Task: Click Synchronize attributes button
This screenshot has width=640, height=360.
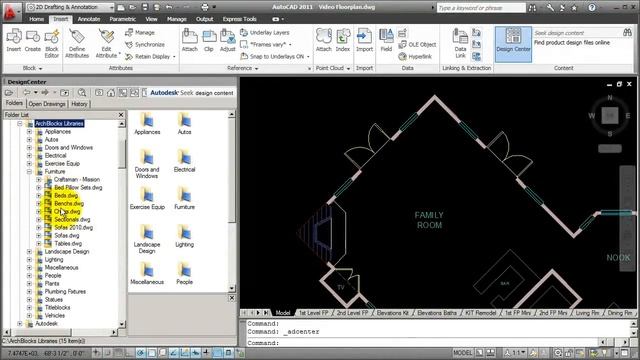Action: tap(145, 44)
